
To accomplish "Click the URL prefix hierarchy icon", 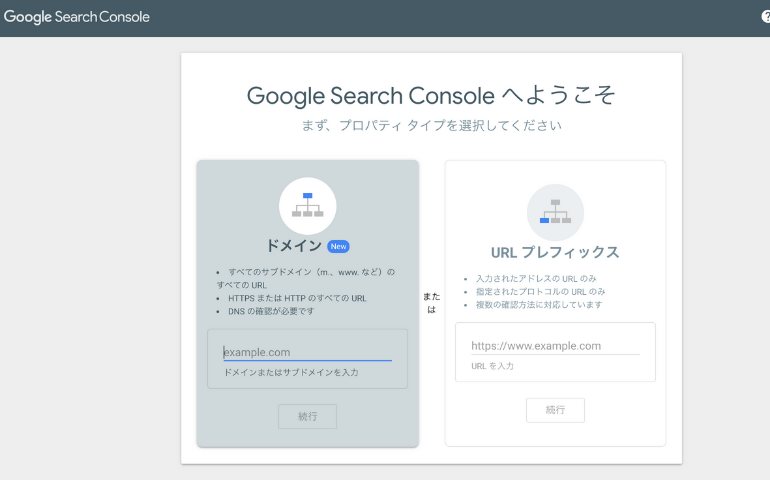I will [x=555, y=212].
